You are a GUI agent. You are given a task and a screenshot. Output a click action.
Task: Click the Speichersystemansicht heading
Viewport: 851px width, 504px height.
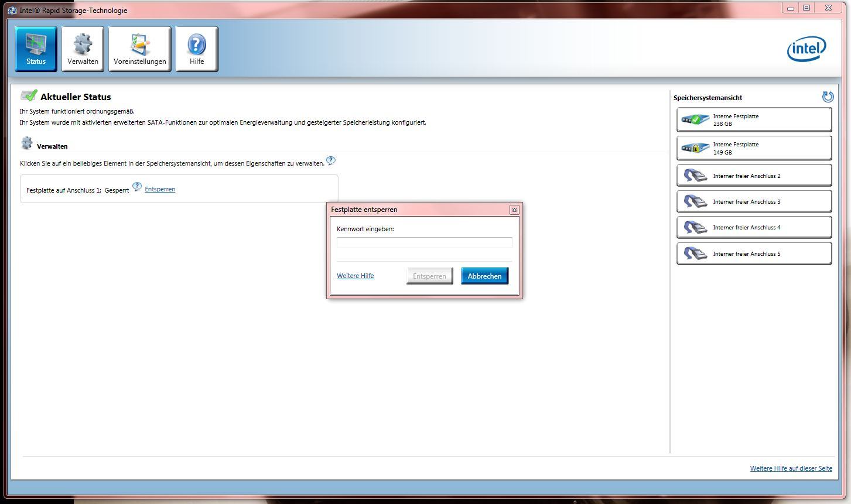pyautogui.click(x=708, y=98)
